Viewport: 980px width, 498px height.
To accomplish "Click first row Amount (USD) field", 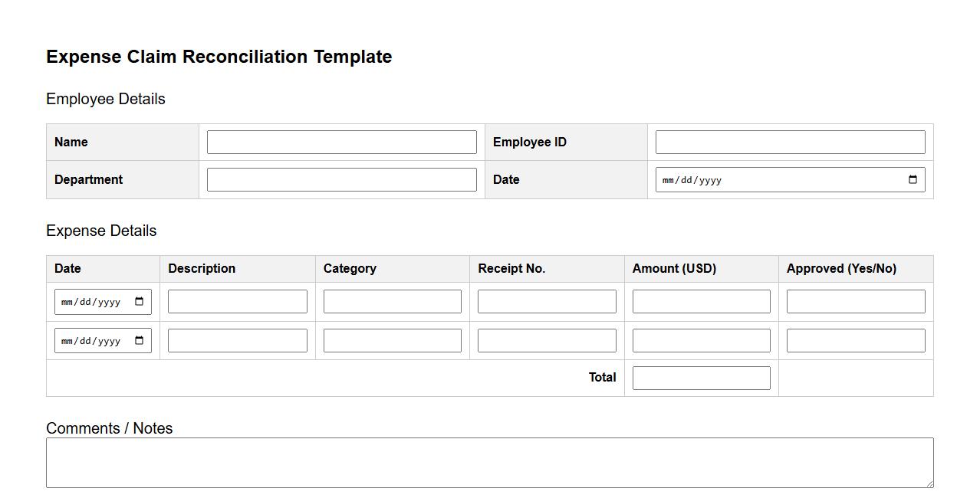I will (x=701, y=302).
